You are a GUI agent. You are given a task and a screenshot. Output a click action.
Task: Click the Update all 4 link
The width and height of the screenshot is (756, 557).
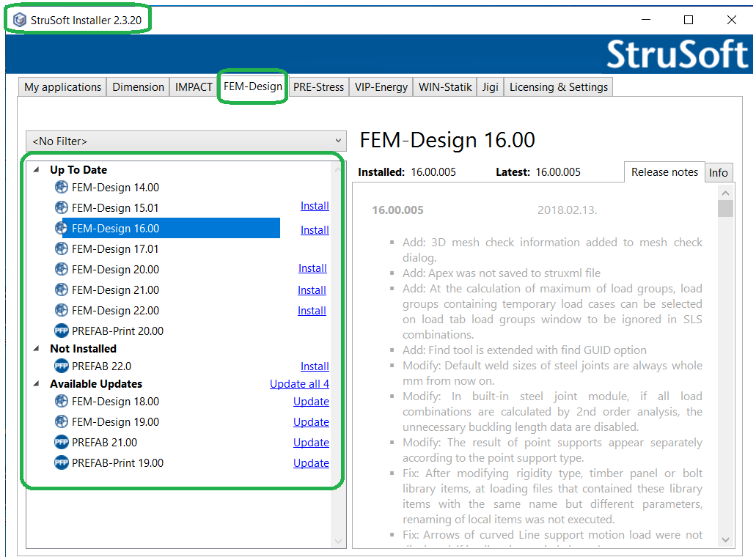point(299,383)
